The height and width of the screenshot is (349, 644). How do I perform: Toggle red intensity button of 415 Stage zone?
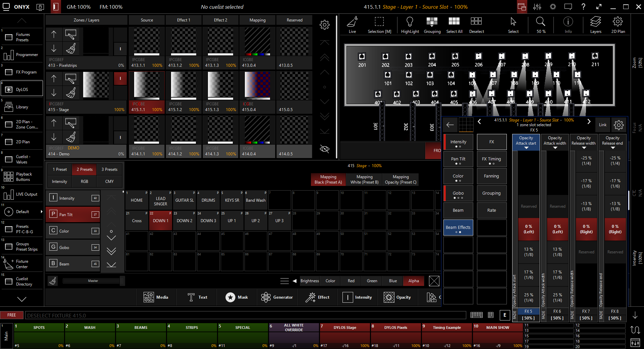tap(120, 78)
